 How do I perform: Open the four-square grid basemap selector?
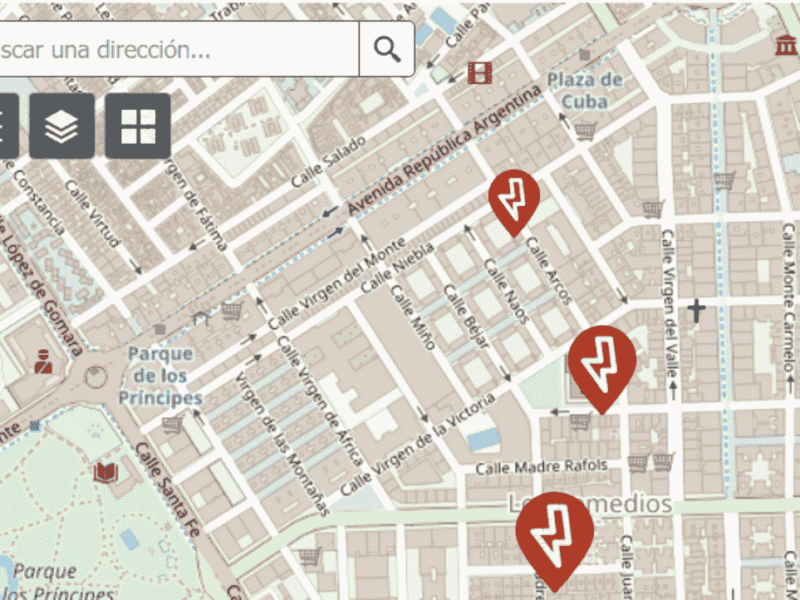[138, 126]
